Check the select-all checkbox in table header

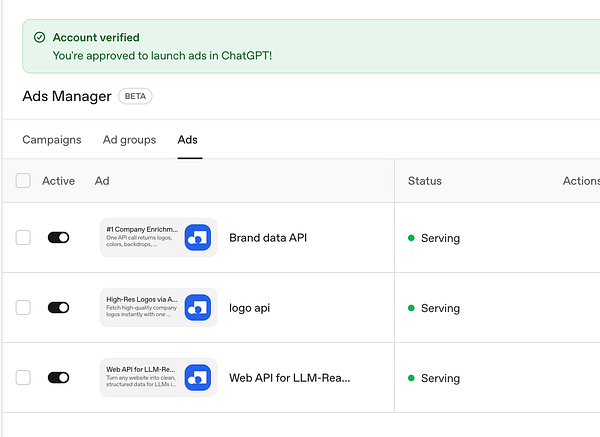pyautogui.click(x=23, y=181)
